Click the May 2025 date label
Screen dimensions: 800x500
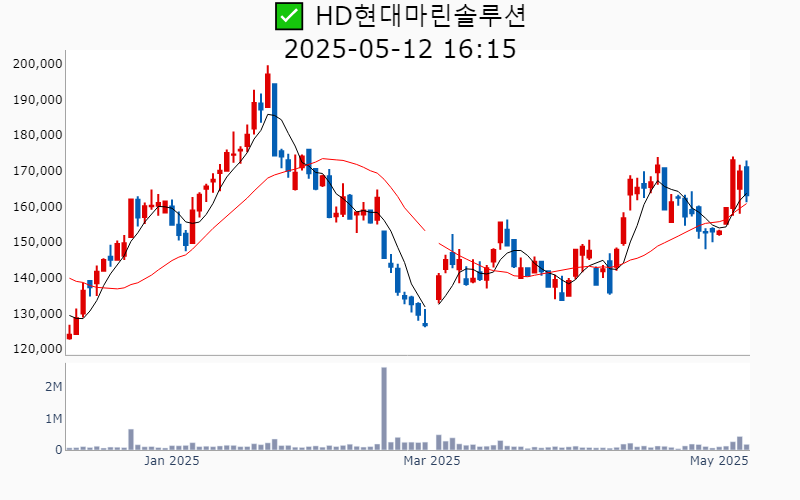[x=719, y=461]
